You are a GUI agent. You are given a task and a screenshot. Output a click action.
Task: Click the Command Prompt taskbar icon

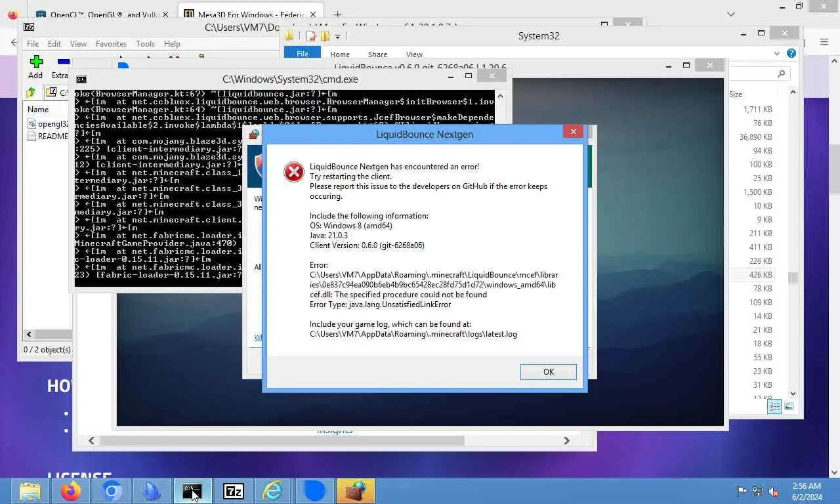click(192, 491)
